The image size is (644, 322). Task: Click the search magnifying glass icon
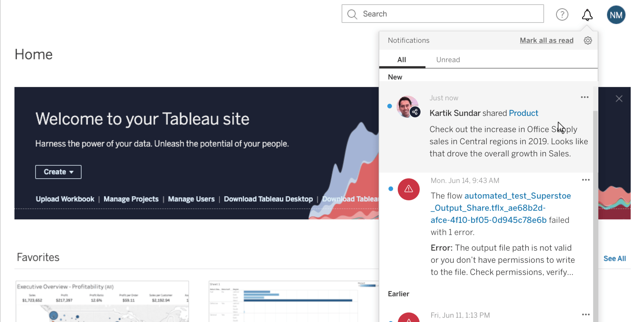point(352,14)
